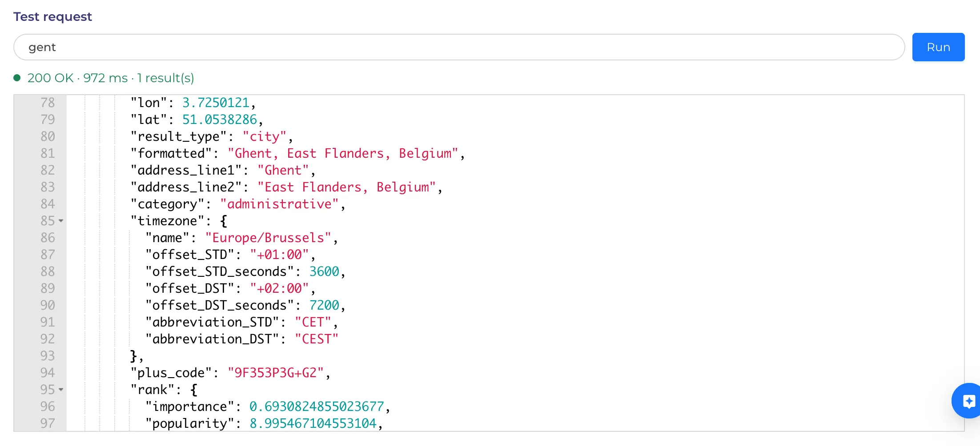Select the "CEST" abbreviation value
The image size is (980, 446).
(x=317, y=339)
